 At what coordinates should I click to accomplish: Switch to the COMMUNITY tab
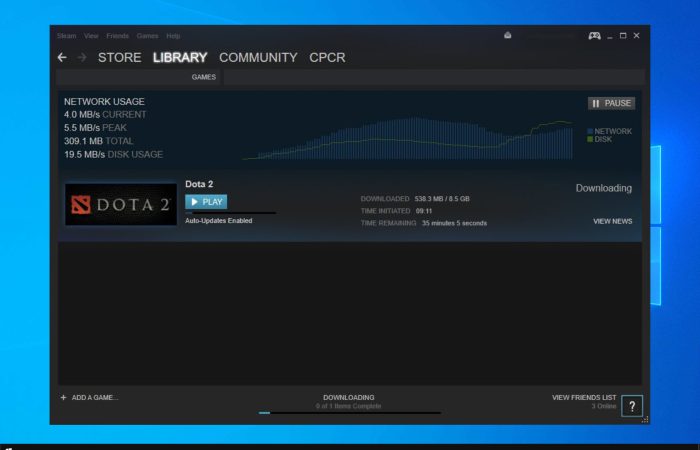click(258, 58)
